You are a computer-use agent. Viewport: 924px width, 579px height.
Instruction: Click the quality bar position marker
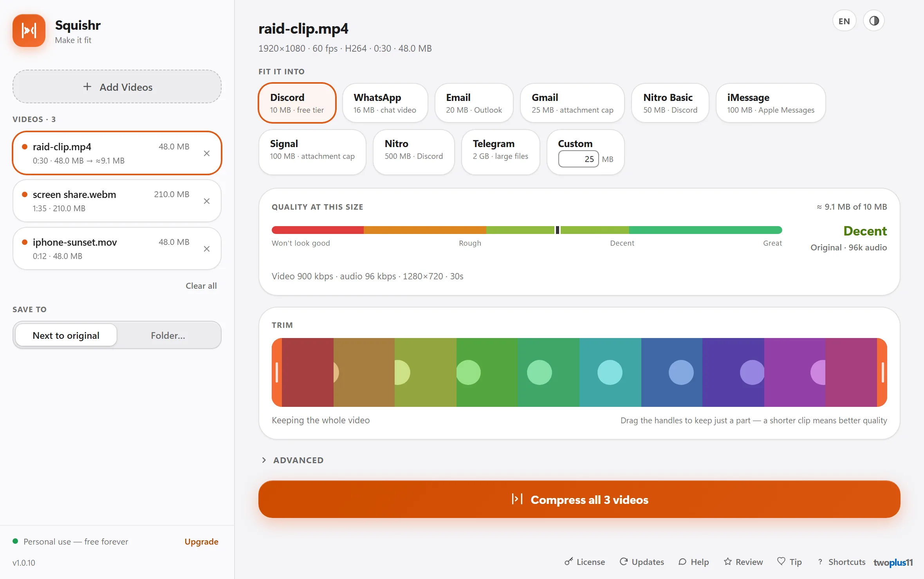pos(558,230)
